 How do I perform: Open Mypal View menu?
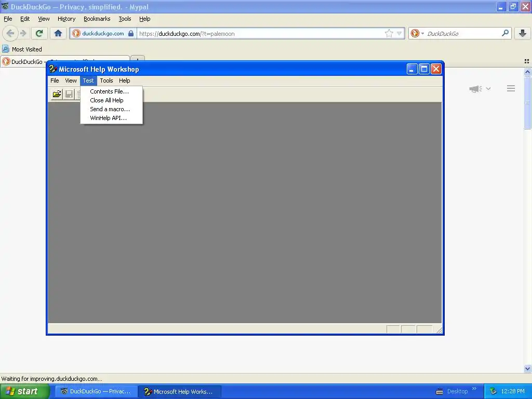44,19
